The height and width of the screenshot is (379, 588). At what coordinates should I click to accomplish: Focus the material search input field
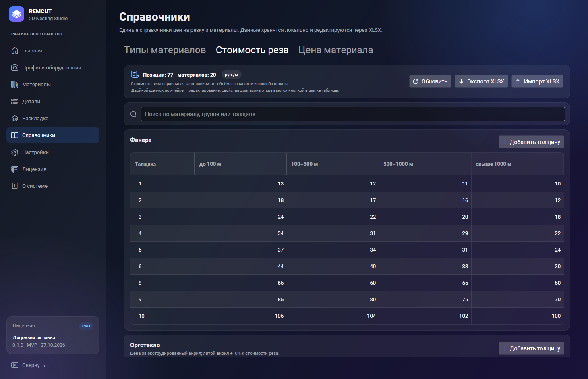[352, 114]
